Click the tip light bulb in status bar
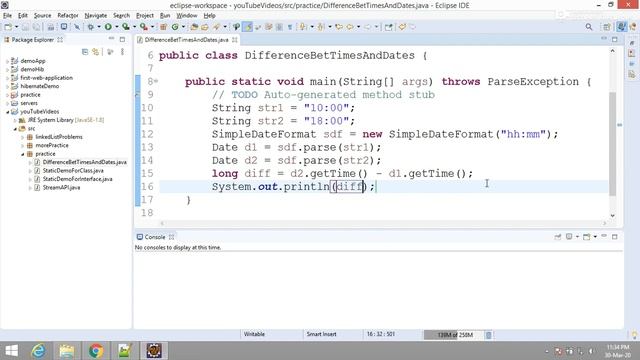 pyautogui.click(x=634, y=335)
